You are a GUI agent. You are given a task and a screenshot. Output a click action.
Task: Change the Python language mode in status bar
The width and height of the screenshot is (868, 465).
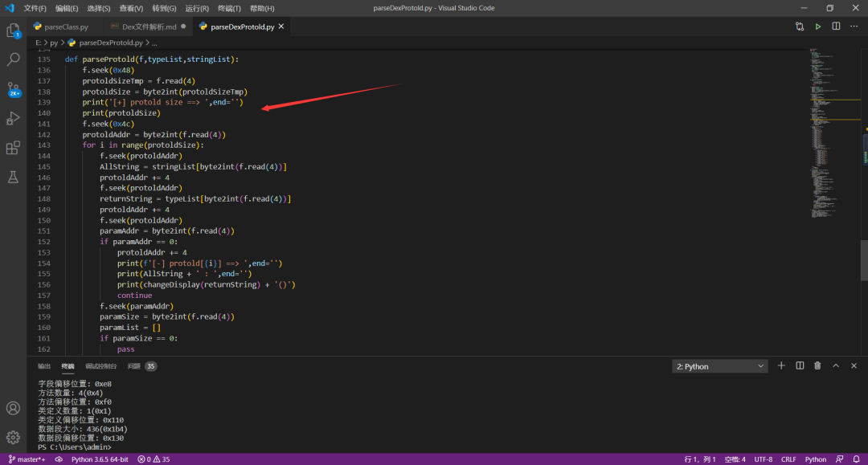816,459
